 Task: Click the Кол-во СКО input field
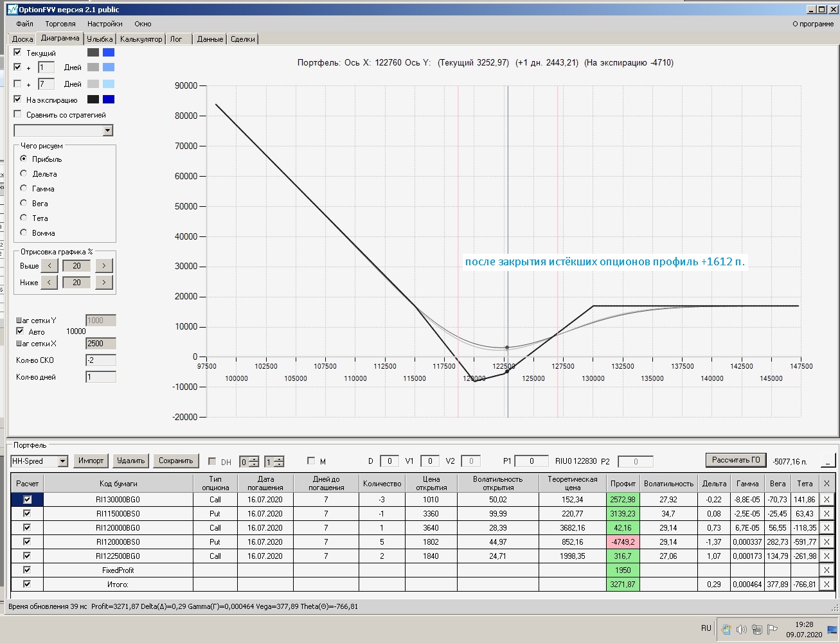[101, 360]
